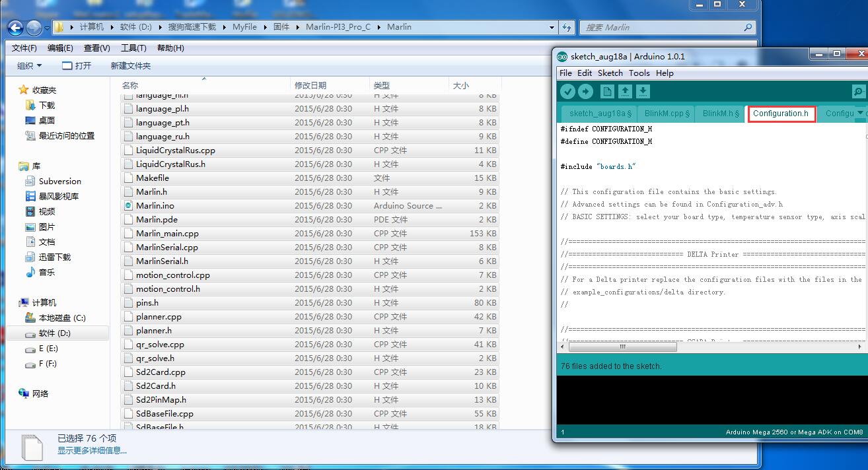Click the Arduino editor horizontal scrollbar thumb
The width and height of the screenshot is (868, 470).
pyautogui.click(x=622, y=347)
